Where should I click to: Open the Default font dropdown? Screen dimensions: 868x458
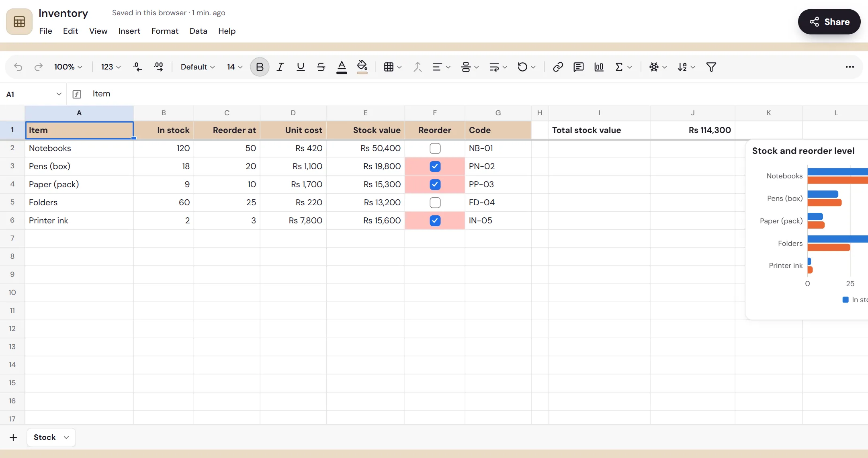pyautogui.click(x=198, y=67)
